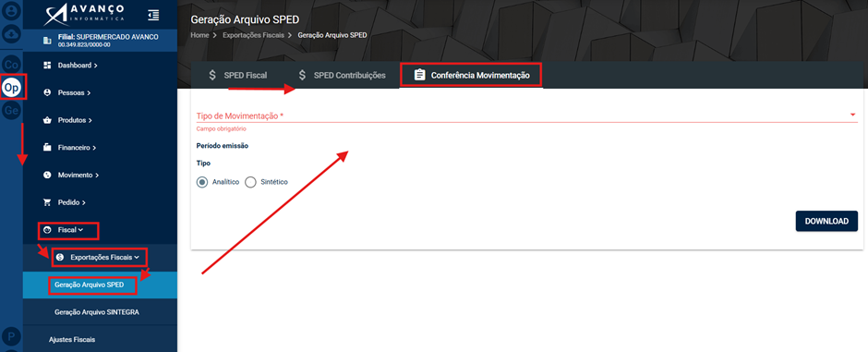Go to Home in the breadcrumb

click(x=199, y=35)
